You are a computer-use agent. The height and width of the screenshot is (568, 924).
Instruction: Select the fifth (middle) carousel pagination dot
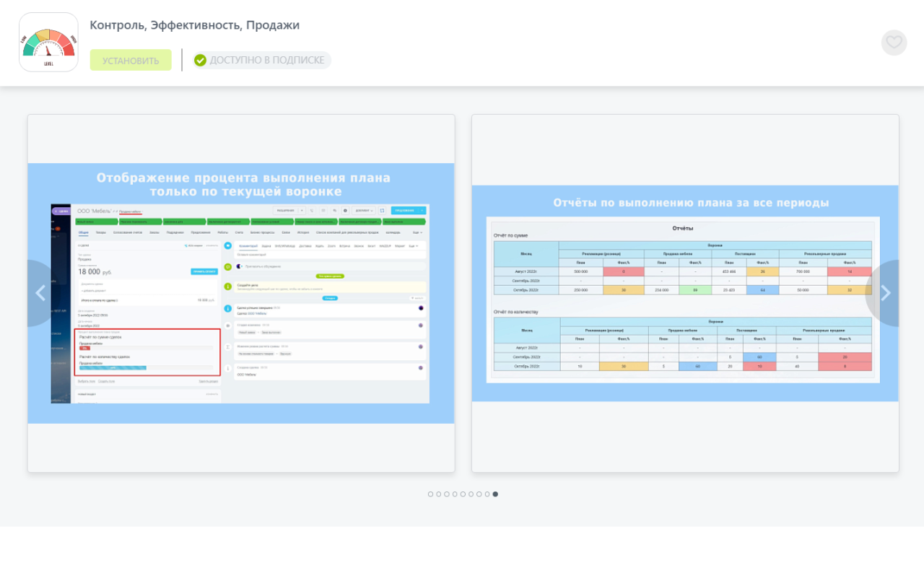[x=463, y=494]
